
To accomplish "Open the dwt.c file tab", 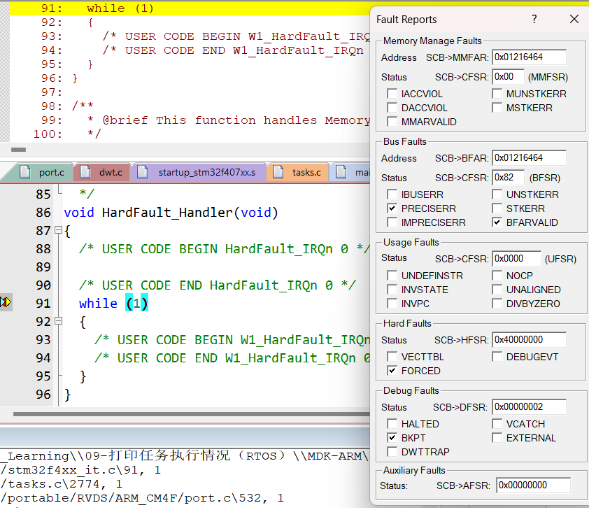I will pyautogui.click(x=103, y=172).
